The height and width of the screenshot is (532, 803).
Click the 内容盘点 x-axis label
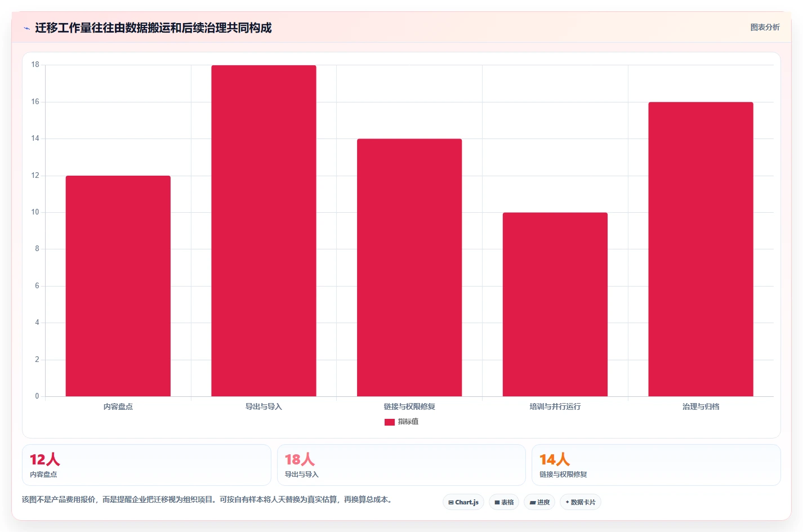(118, 406)
